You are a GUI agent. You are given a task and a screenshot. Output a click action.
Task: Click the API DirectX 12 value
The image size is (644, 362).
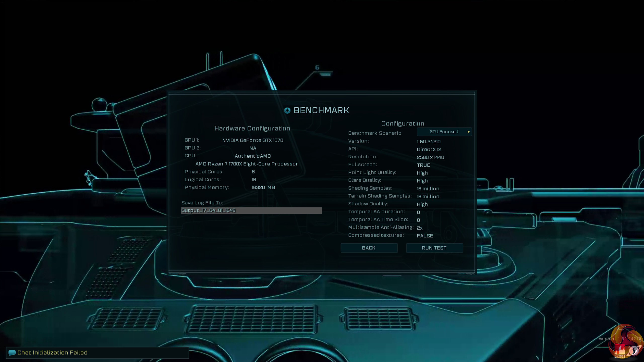[x=429, y=149]
